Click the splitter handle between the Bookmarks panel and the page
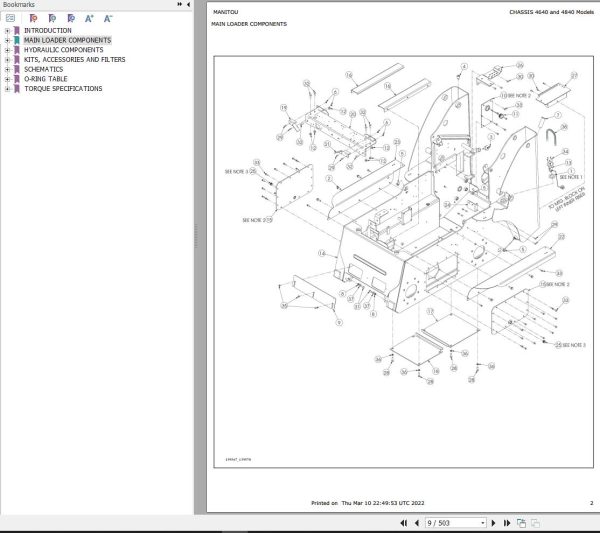This screenshot has height=533, width=600. tap(196, 236)
